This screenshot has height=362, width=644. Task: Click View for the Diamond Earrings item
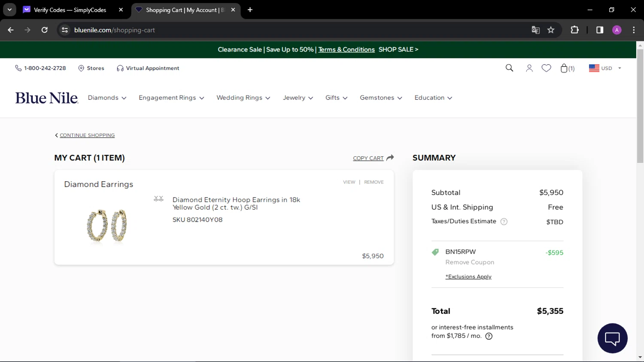click(349, 182)
